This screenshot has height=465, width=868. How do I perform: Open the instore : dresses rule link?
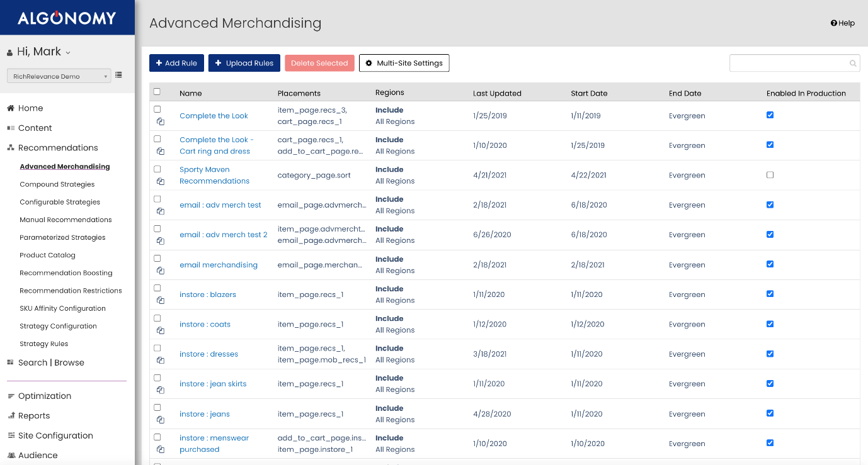[x=208, y=354]
